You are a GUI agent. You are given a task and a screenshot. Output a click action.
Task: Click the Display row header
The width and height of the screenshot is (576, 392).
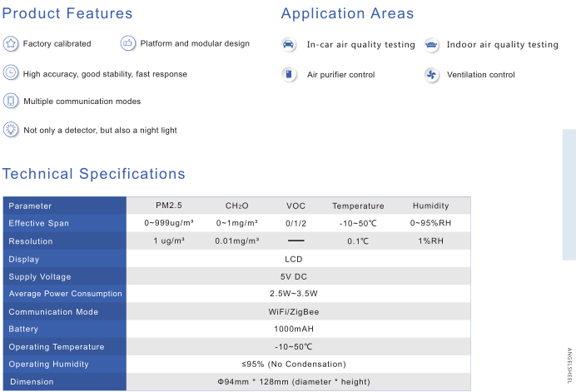[x=65, y=259]
